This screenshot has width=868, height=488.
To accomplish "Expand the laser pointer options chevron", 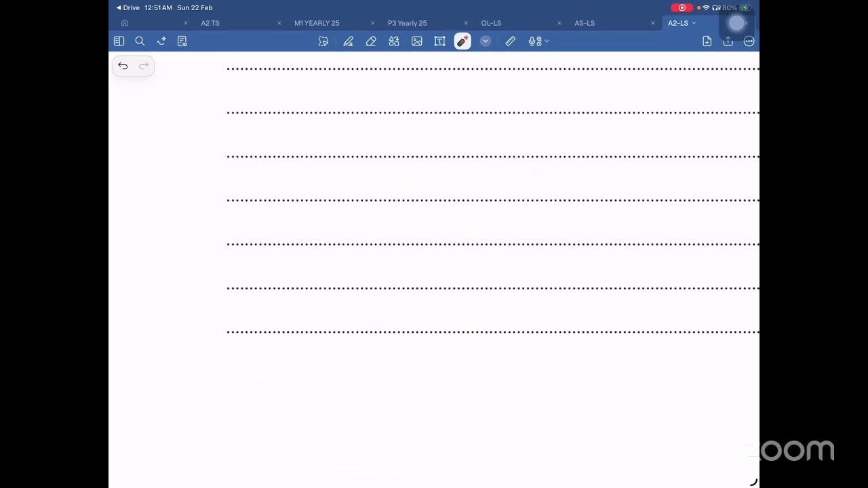I will click(486, 41).
